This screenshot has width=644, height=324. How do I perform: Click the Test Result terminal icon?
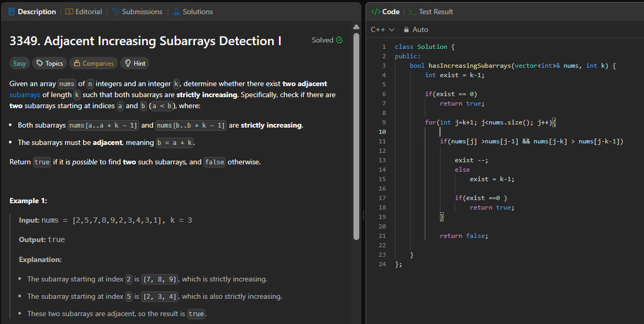coord(413,11)
